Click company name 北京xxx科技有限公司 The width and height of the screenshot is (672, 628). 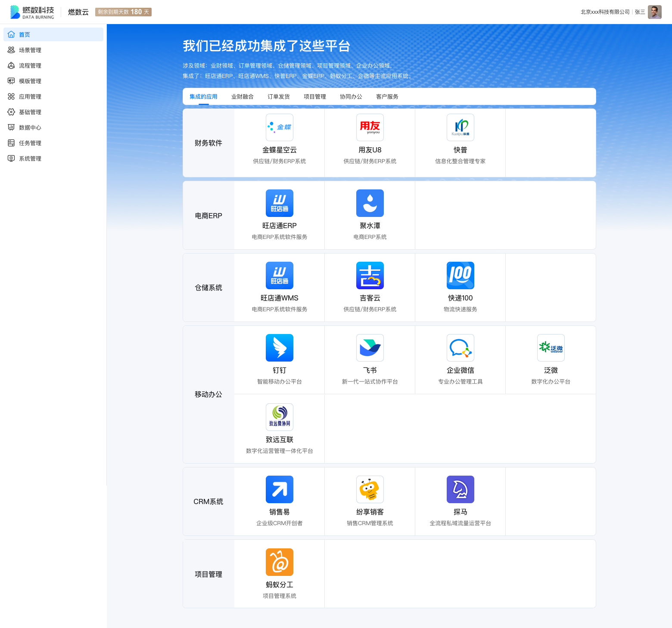coord(605,12)
